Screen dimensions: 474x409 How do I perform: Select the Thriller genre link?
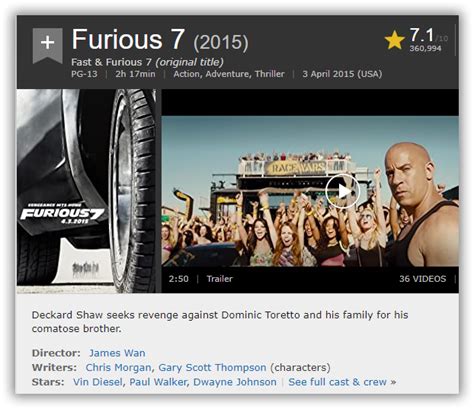pyautogui.click(x=270, y=74)
